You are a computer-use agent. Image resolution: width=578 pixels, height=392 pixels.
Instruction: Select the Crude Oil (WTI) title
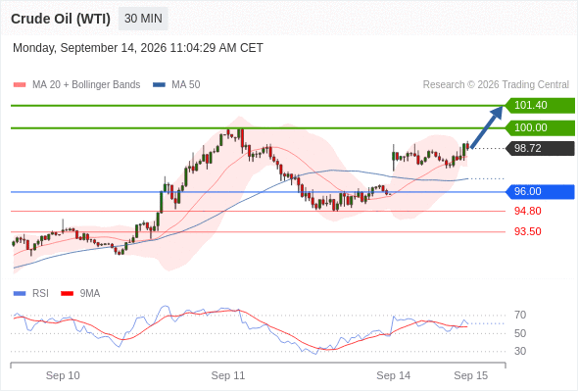61,19
